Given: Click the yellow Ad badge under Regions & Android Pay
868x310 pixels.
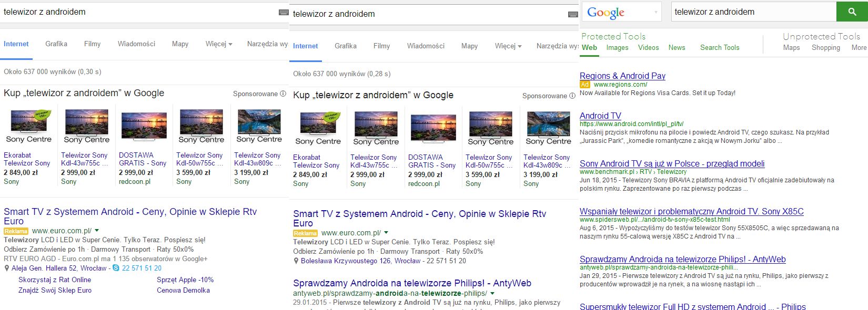Looking at the screenshot, I should tap(585, 85).
